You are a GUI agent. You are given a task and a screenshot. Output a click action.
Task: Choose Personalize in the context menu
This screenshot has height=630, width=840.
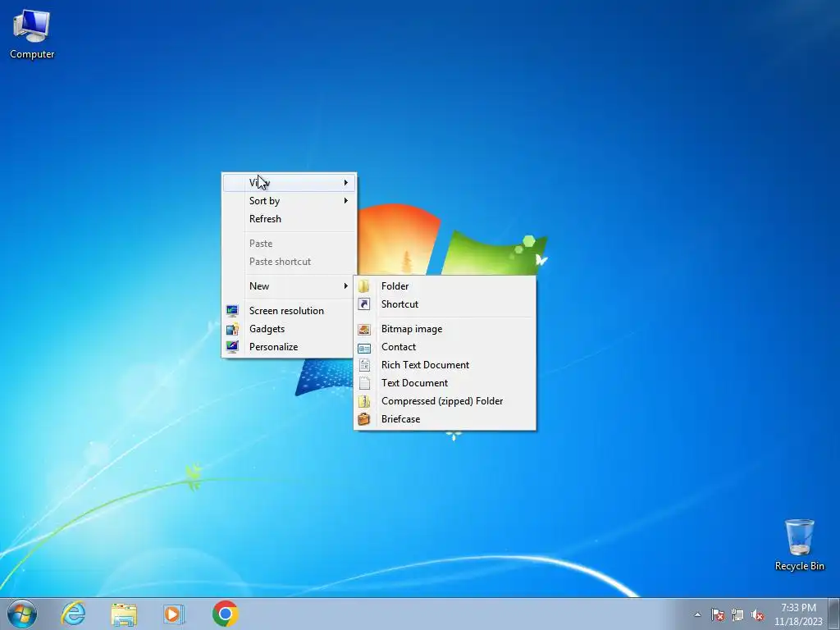(x=289, y=347)
